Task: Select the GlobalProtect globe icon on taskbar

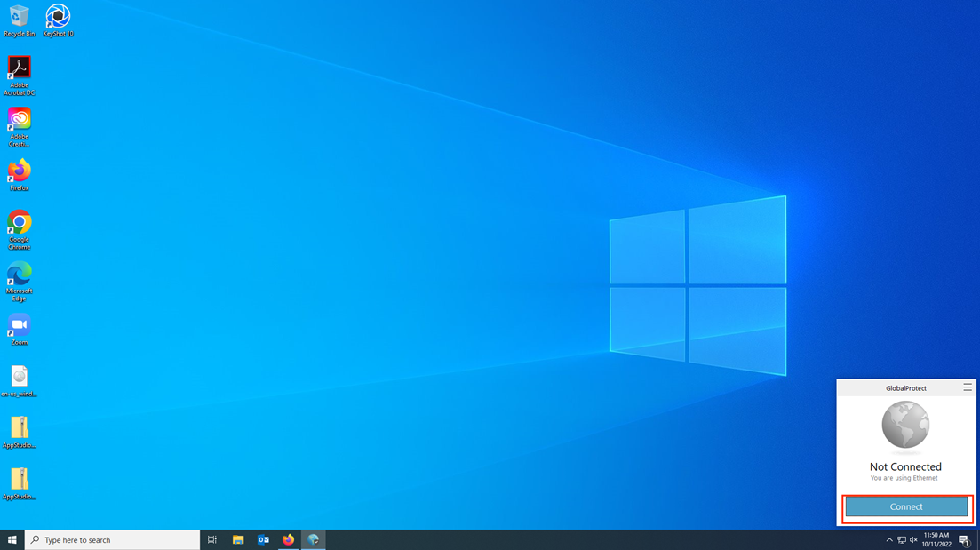Action: point(313,539)
